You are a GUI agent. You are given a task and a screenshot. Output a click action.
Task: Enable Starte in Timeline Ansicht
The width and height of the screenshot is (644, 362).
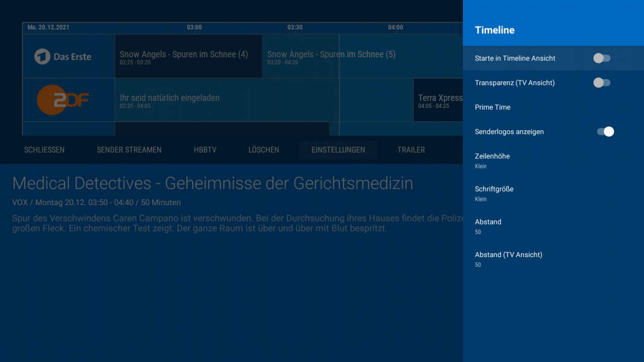pyautogui.click(x=601, y=58)
